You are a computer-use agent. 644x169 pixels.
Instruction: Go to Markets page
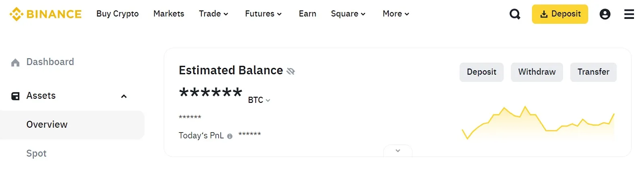tap(169, 14)
